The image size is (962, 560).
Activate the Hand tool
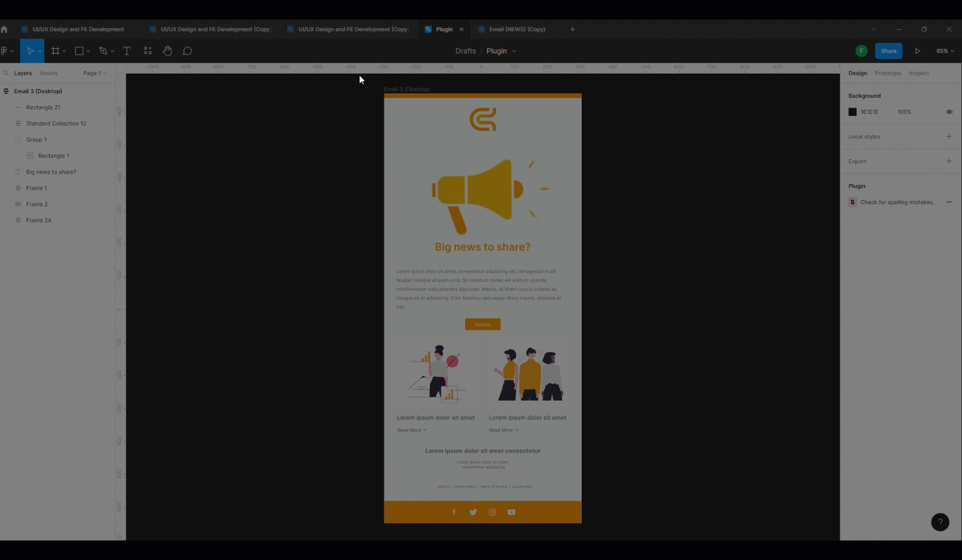point(167,51)
